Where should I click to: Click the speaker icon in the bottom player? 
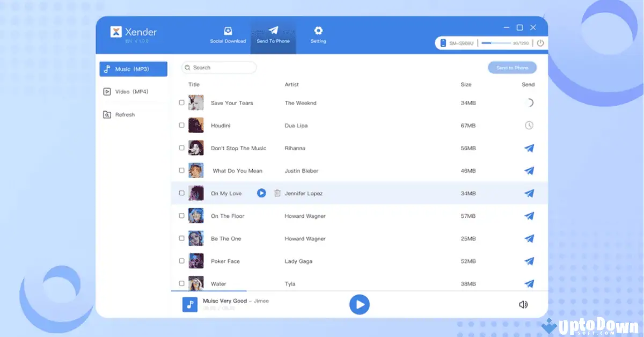coord(523,304)
